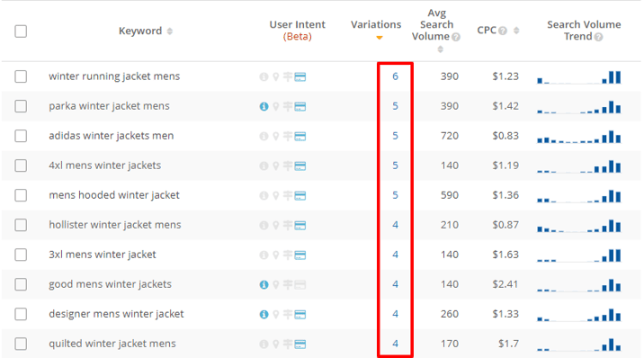
Task: Click the help icon beside CPC header
Action: [x=503, y=31]
